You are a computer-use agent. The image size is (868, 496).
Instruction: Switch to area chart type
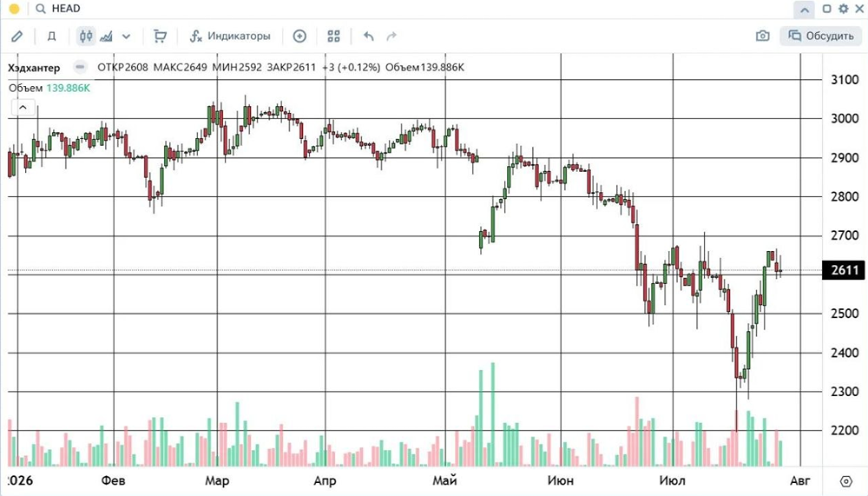[x=106, y=36]
